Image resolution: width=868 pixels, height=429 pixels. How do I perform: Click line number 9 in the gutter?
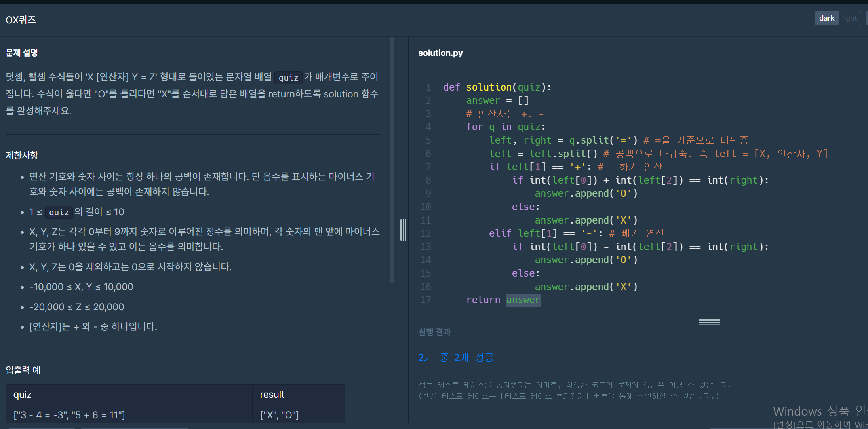pos(428,194)
